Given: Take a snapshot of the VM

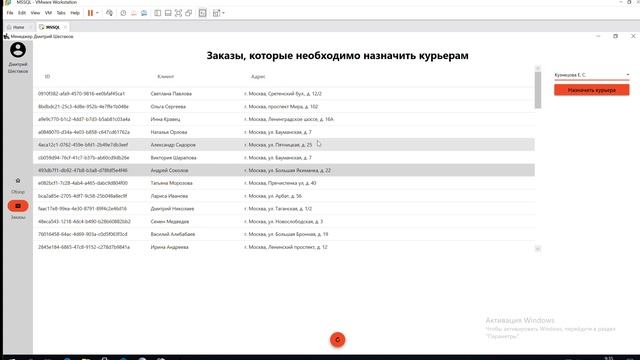Looking at the screenshot, I should tap(123, 13).
